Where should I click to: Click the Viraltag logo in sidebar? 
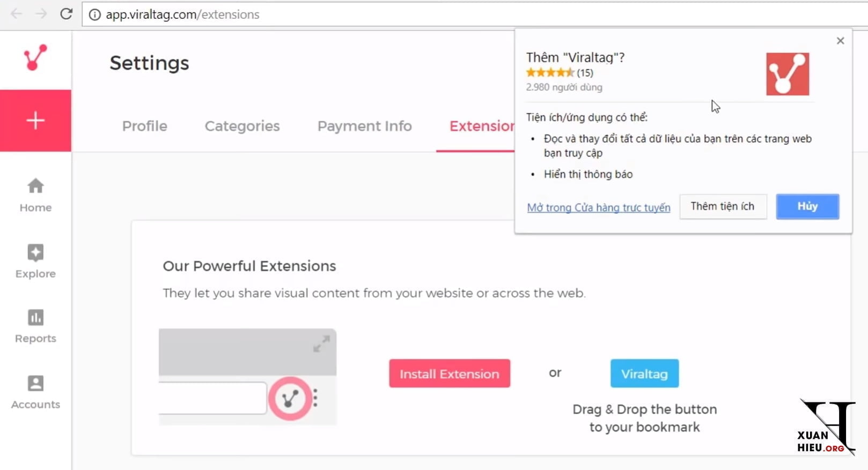coord(35,57)
